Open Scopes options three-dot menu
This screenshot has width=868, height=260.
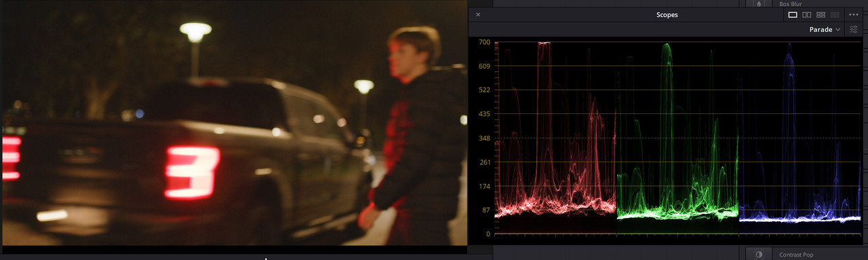[854, 14]
